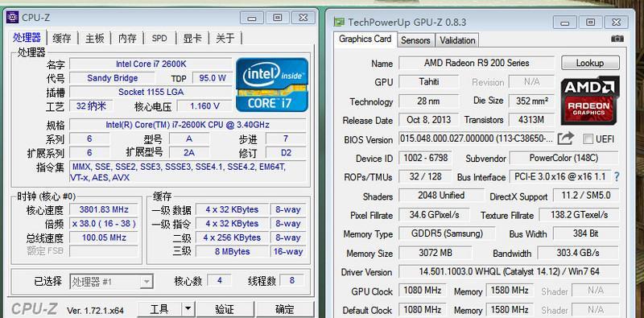
Task: Click the 384 Bit bus width value
Action: [x=586, y=233]
